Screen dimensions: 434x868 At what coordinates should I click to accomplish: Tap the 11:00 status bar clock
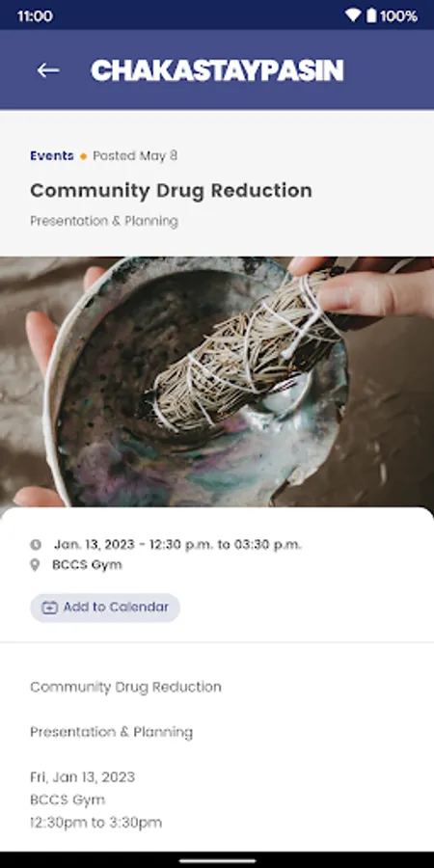point(35,16)
